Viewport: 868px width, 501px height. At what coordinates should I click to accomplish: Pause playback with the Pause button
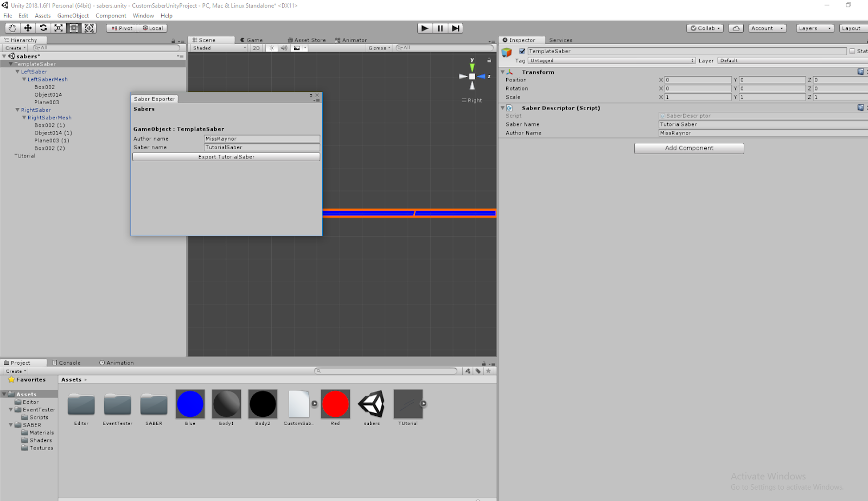tap(440, 28)
